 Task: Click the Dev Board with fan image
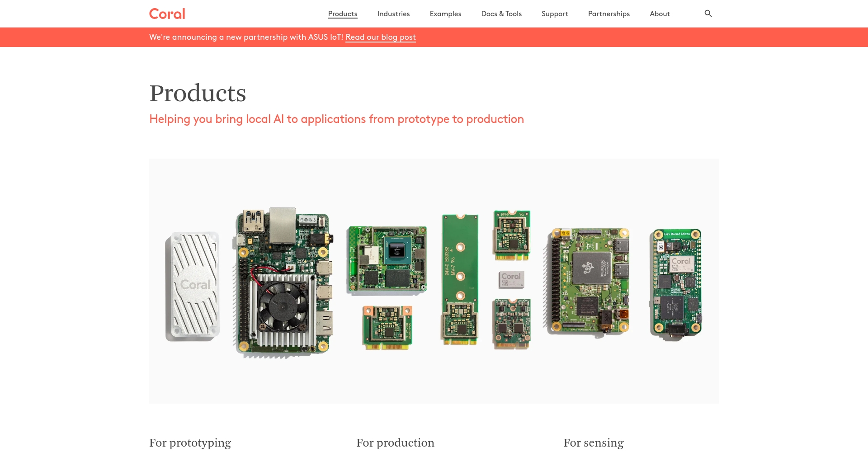click(283, 282)
